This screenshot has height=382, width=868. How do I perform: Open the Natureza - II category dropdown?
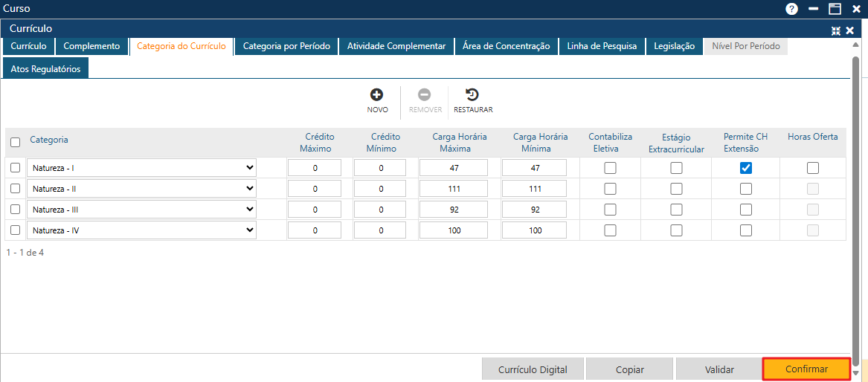coord(142,189)
